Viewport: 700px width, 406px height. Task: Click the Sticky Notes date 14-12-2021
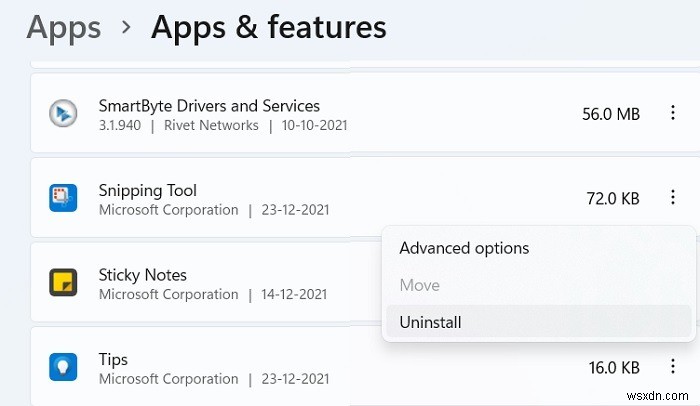[x=294, y=294]
